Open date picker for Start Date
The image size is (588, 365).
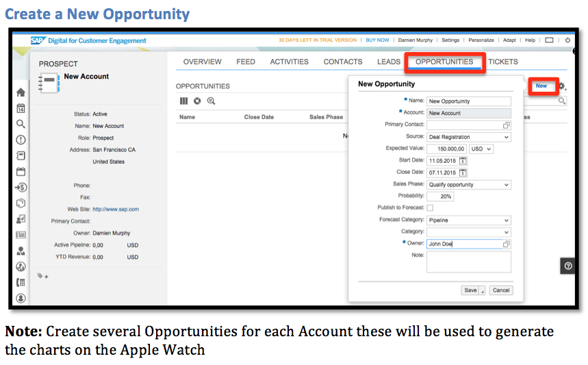463,161
